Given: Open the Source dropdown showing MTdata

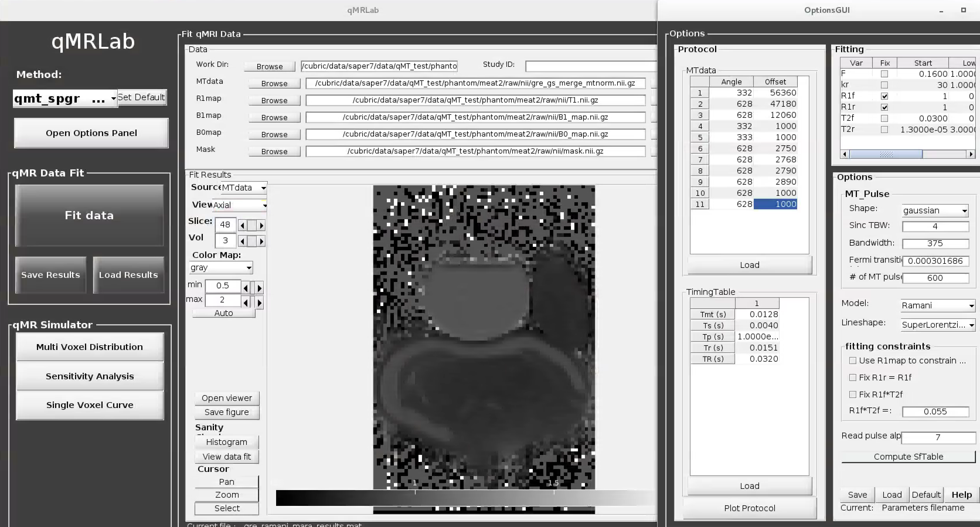Looking at the screenshot, I should point(264,187).
